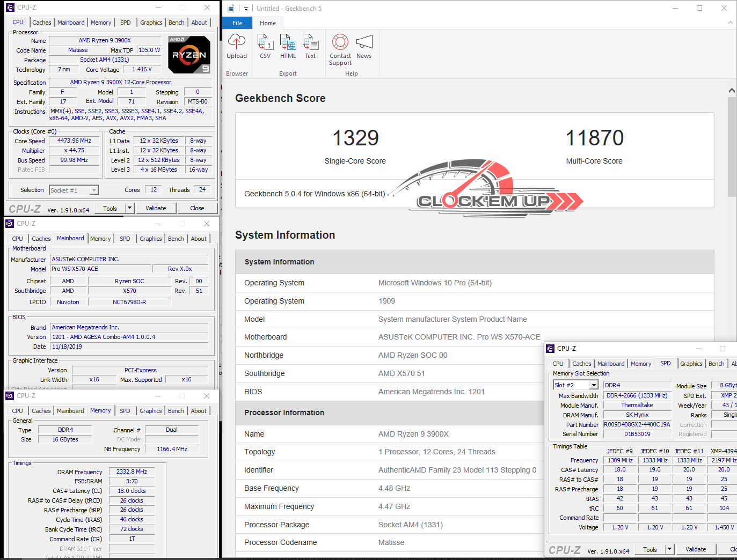
Task: Click Validate in the SPD CPU-Z window
Action: pyautogui.click(x=696, y=549)
